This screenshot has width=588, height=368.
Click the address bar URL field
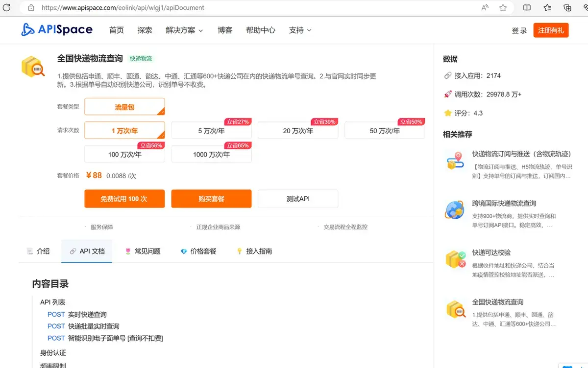(245, 8)
